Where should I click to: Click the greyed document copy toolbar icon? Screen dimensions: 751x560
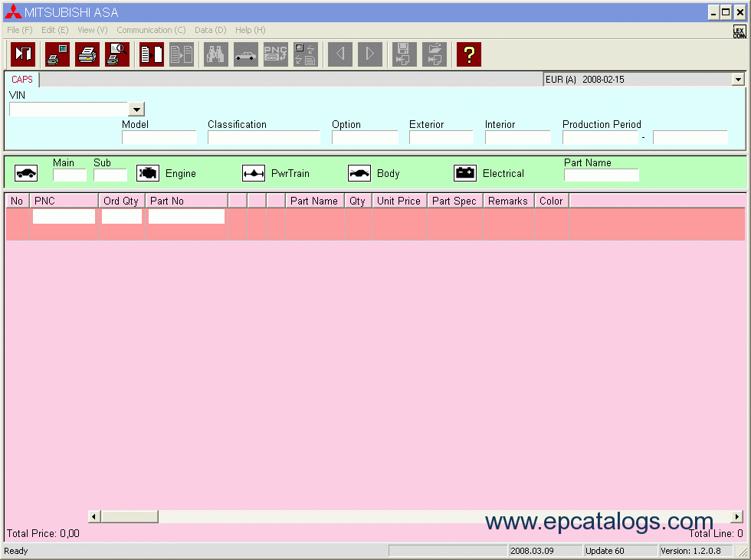pos(182,54)
